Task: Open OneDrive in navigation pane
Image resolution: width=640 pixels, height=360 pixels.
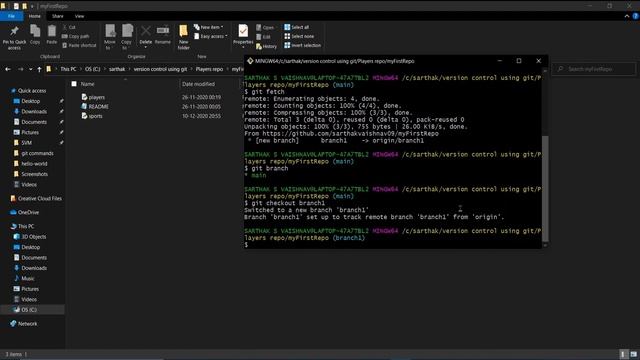Action: pyautogui.click(x=24, y=212)
